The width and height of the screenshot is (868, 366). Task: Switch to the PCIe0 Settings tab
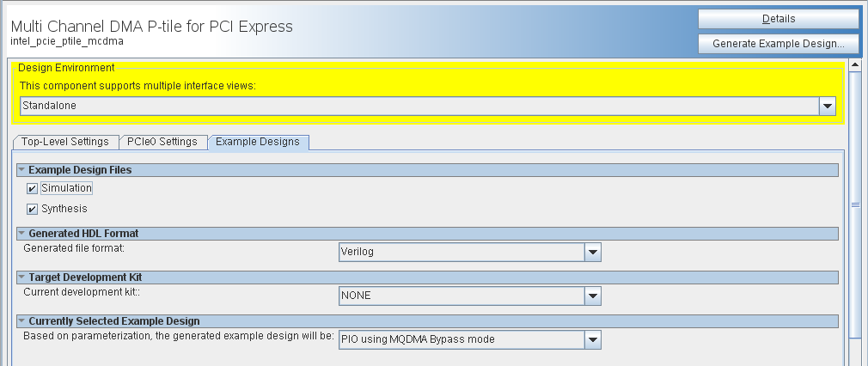(162, 142)
